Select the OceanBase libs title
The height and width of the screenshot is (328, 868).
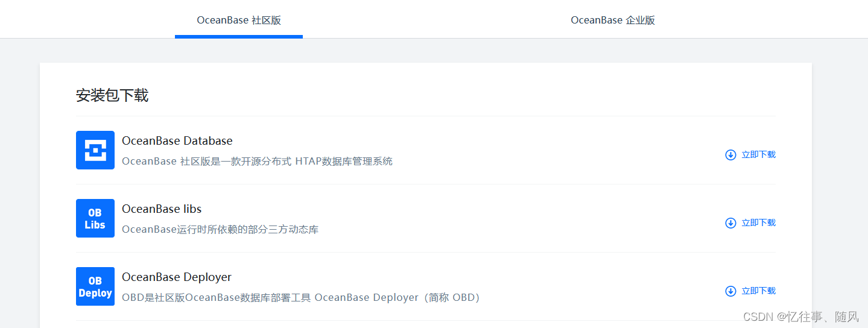(162, 209)
